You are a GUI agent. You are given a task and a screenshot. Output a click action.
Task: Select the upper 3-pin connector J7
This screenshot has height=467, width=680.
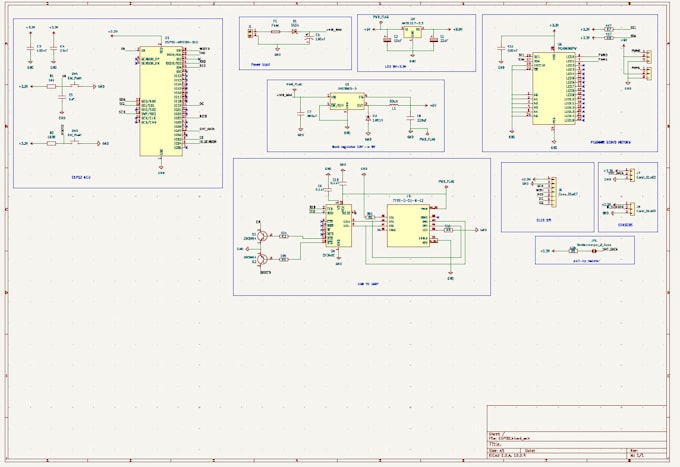point(632,174)
